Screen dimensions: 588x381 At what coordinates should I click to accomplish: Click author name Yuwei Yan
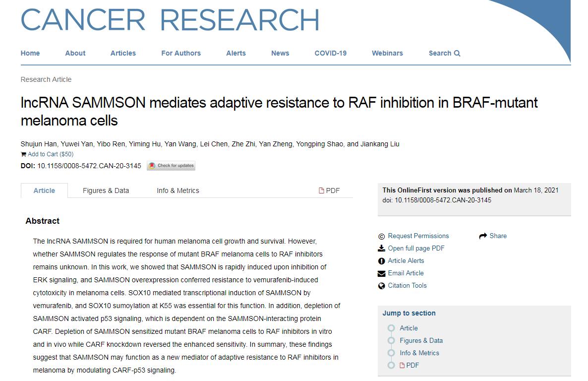tap(77, 144)
